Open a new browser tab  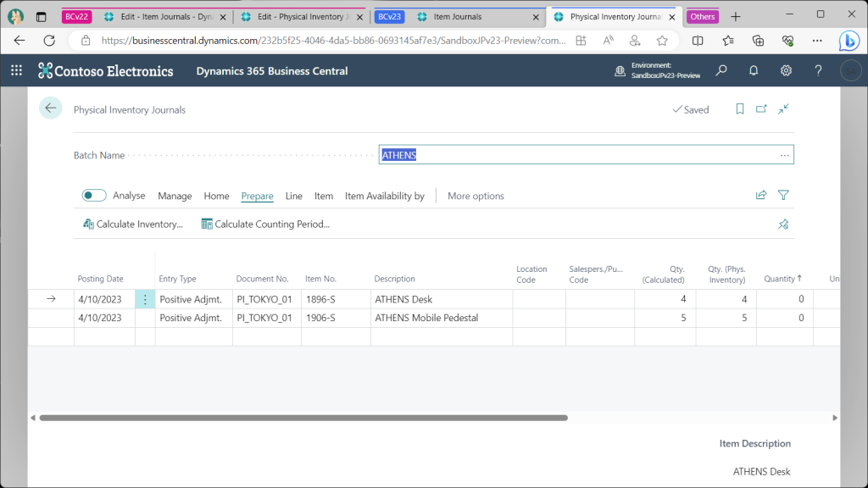coord(735,17)
